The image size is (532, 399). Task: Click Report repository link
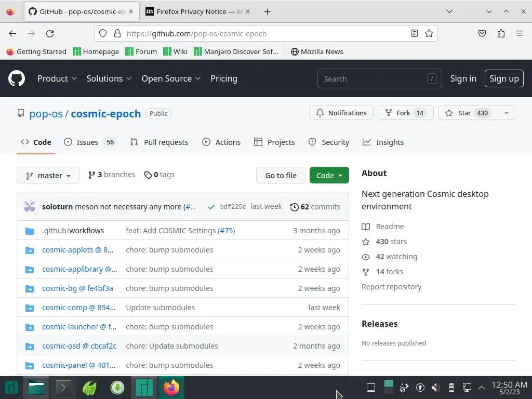click(x=392, y=287)
